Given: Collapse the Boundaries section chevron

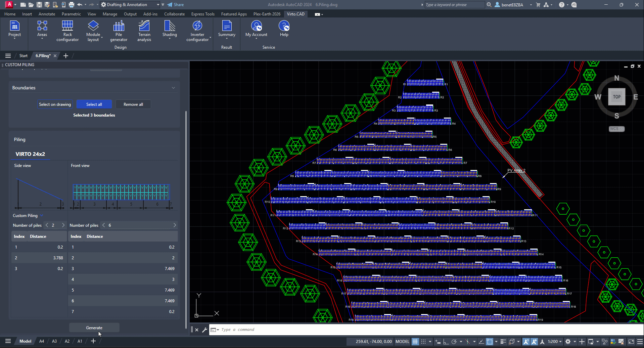Looking at the screenshot, I should click(173, 88).
